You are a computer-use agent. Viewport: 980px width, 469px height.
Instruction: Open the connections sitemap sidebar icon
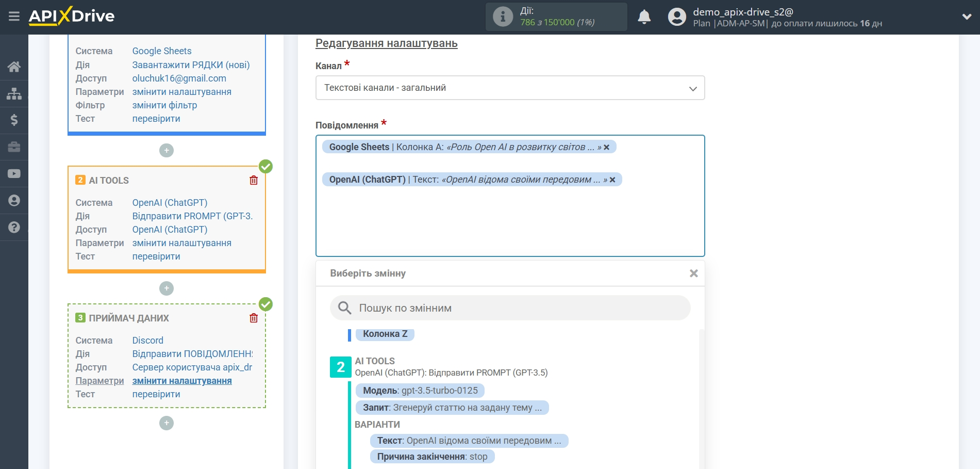[x=14, y=93]
